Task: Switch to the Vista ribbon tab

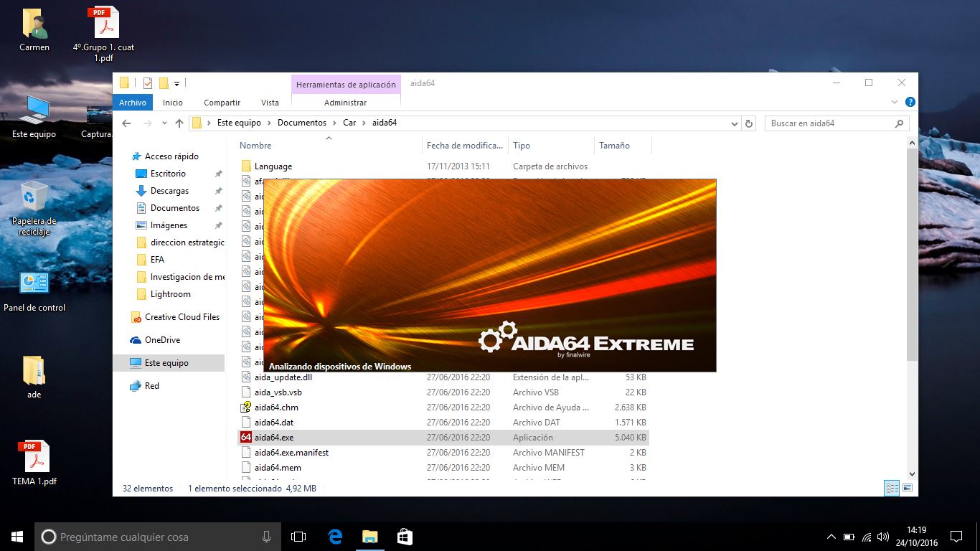Action: pos(270,103)
